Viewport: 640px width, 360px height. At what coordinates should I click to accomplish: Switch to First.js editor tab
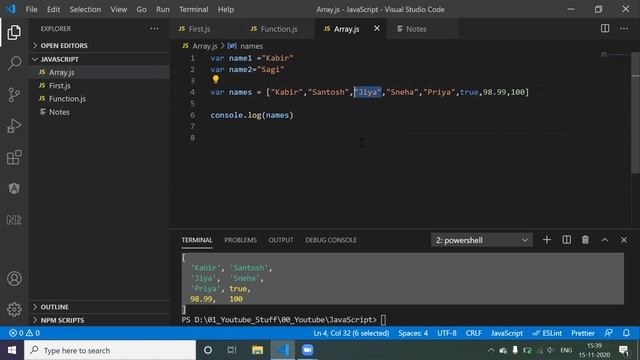coord(205,29)
